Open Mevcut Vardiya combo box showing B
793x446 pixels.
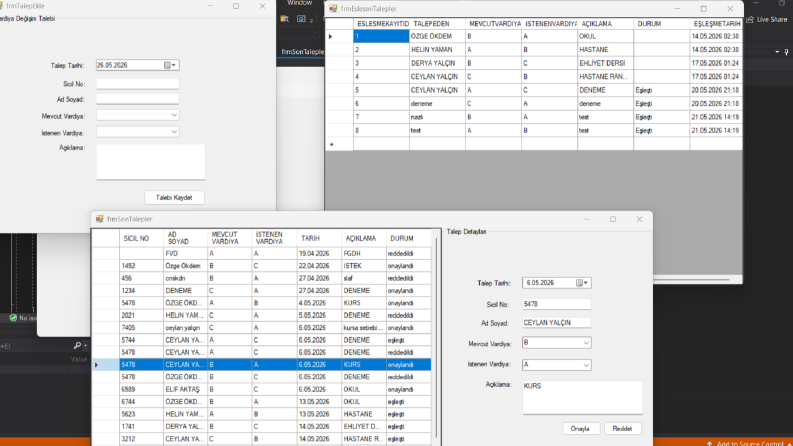point(556,343)
